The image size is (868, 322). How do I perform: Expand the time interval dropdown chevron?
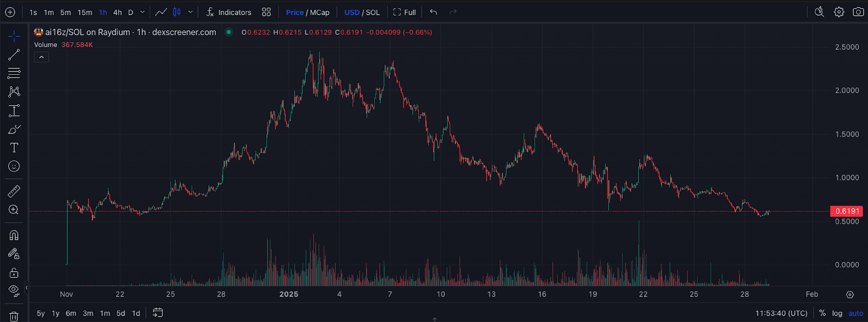[x=143, y=12]
